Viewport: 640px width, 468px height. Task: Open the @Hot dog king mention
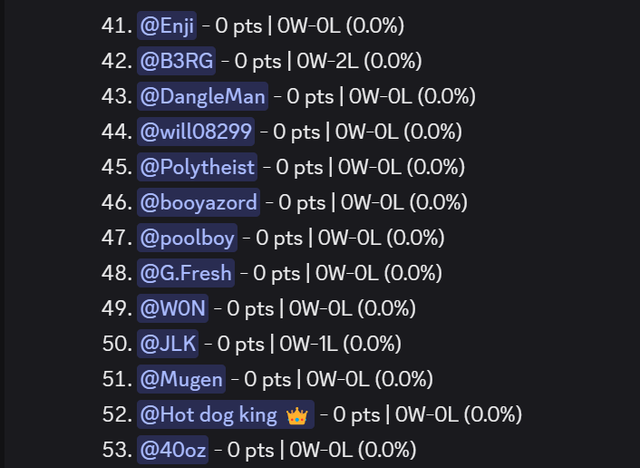pos(226,415)
